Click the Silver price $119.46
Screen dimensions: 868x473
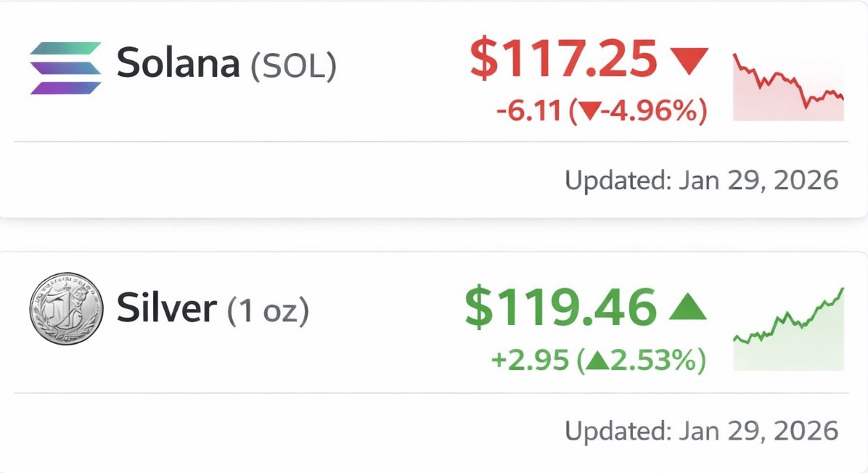click(560, 307)
